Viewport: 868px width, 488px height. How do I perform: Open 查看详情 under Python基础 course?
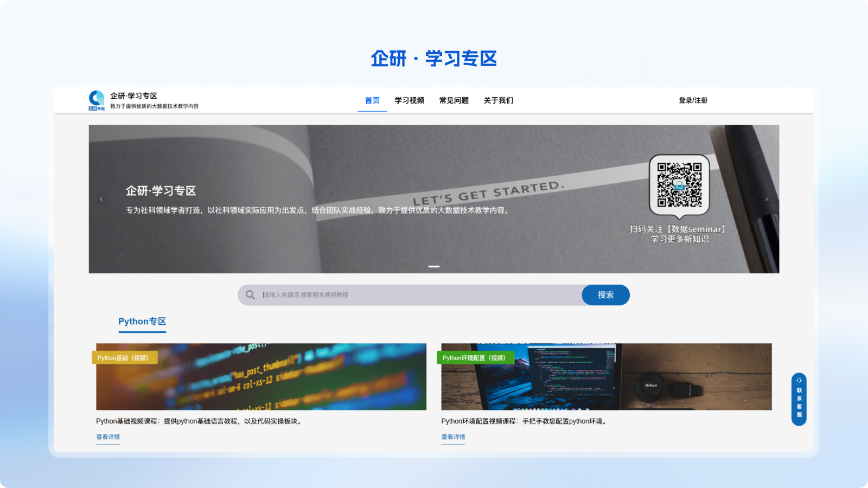(108, 437)
